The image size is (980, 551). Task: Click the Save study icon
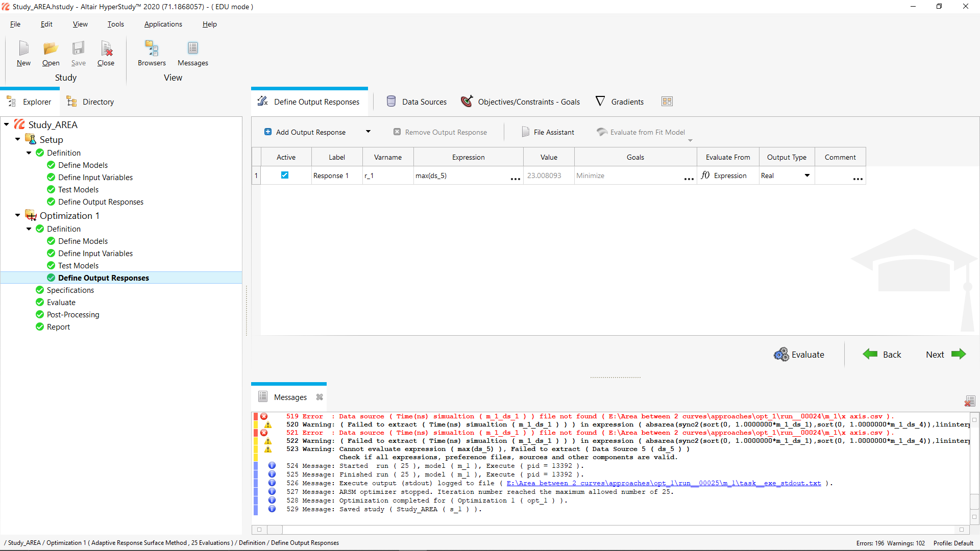pos(78,48)
